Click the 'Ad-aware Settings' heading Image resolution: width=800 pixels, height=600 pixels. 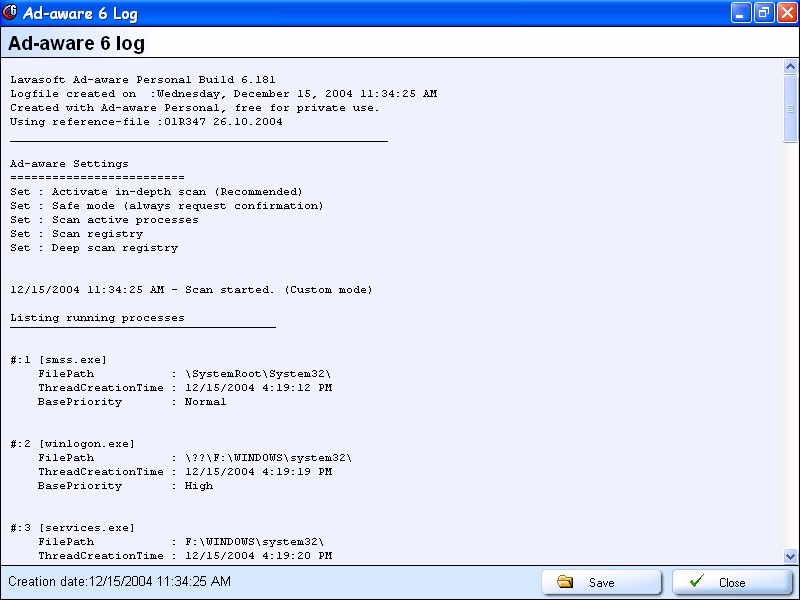pos(69,164)
